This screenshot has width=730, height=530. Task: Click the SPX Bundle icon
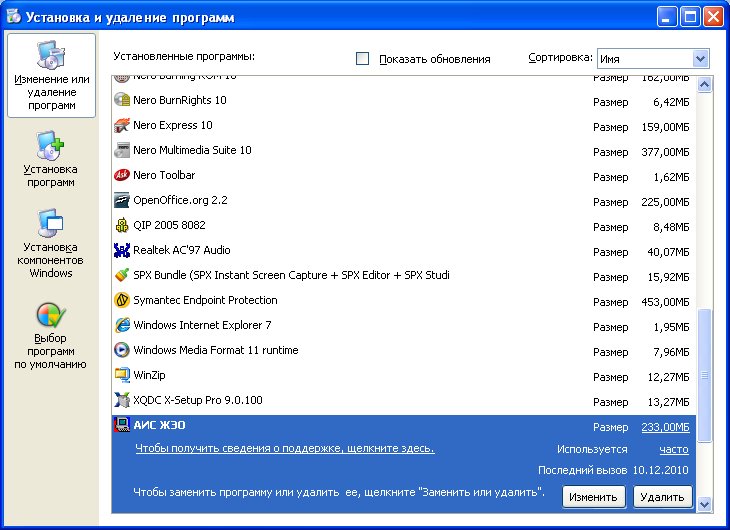[122, 275]
